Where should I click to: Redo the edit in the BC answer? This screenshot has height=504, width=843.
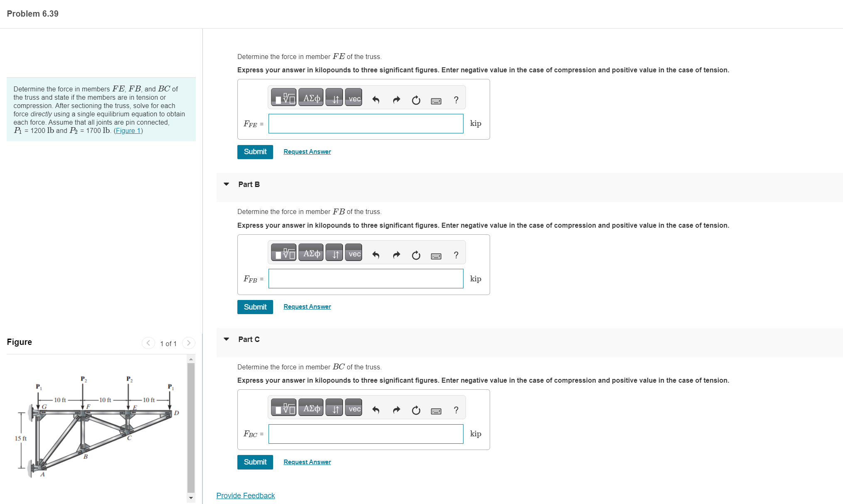pyautogui.click(x=396, y=410)
